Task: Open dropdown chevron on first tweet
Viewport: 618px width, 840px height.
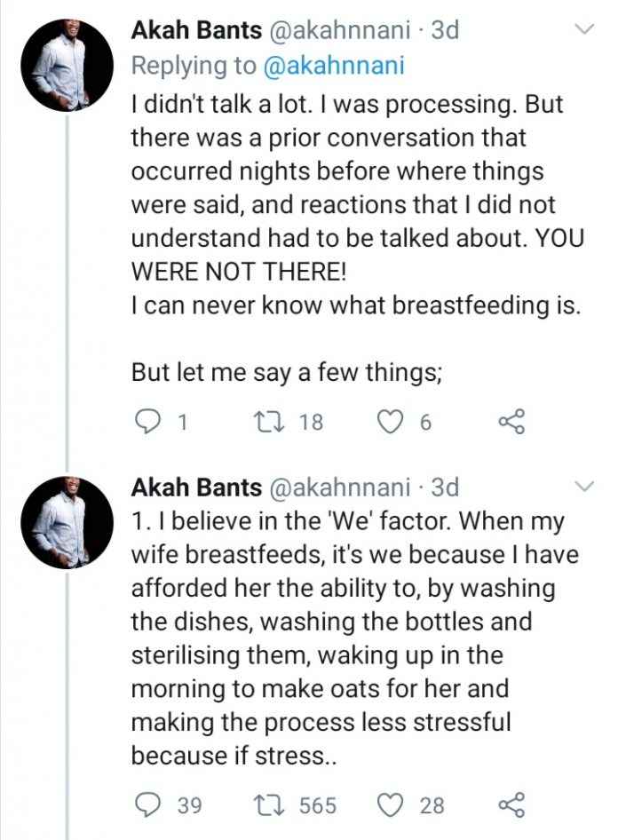Action: [x=583, y=28]
